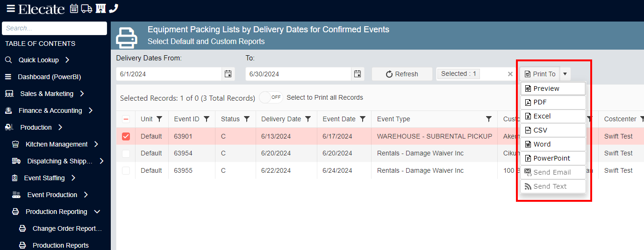Image resolution: width=644 pixels, height=250 pixels.
Task: Click the delivery truck icon in header
Action: 86,8
